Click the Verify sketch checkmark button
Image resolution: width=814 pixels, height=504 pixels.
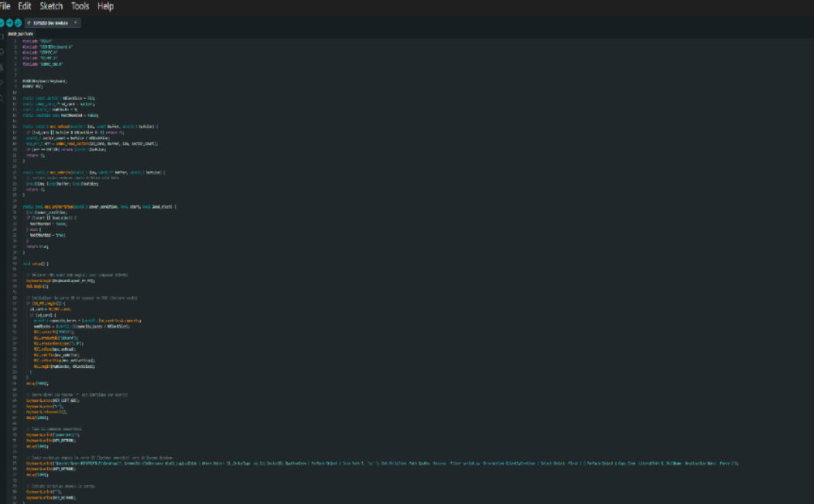click(x=1, y=23)
